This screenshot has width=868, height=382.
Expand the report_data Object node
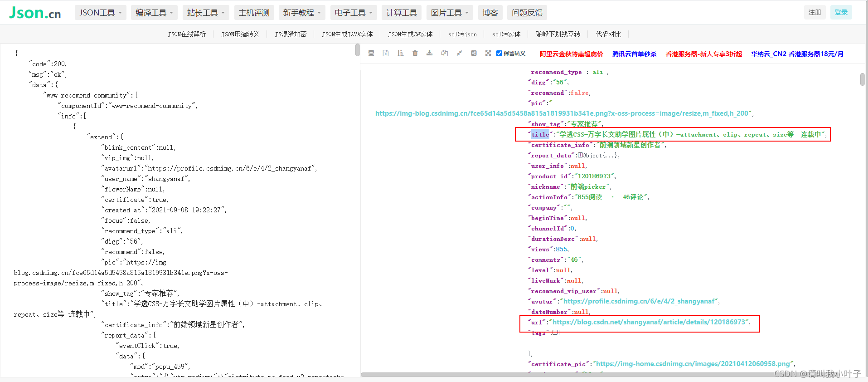click(x=580, y=155)
